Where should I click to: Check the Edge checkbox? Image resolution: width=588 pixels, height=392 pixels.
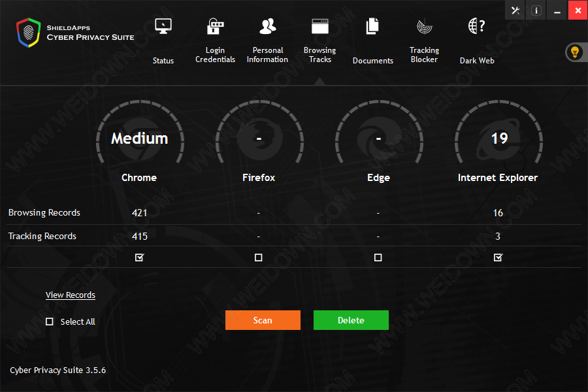[x=378, y=257]
